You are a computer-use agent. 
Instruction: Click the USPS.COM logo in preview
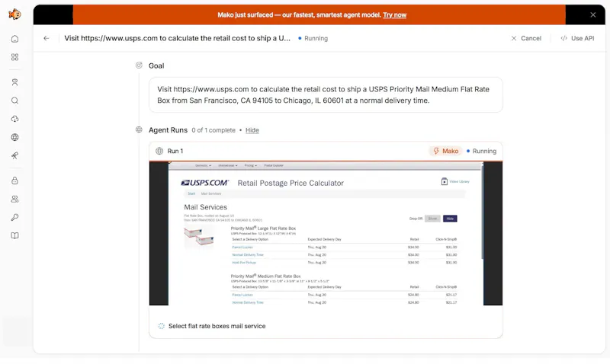click(x=205, y=183)
